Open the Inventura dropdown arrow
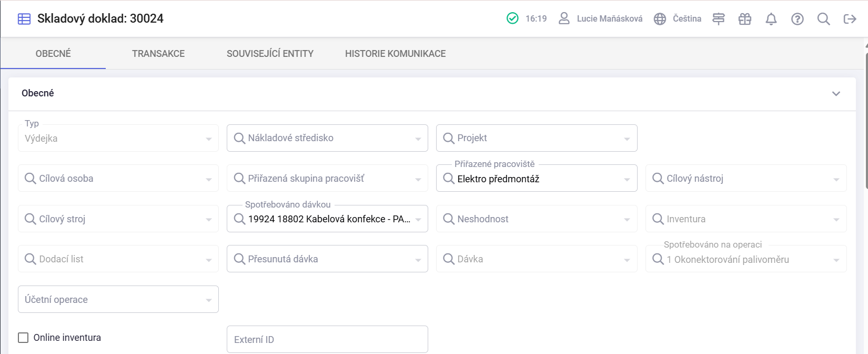868x354 pixels. (836, 220)
